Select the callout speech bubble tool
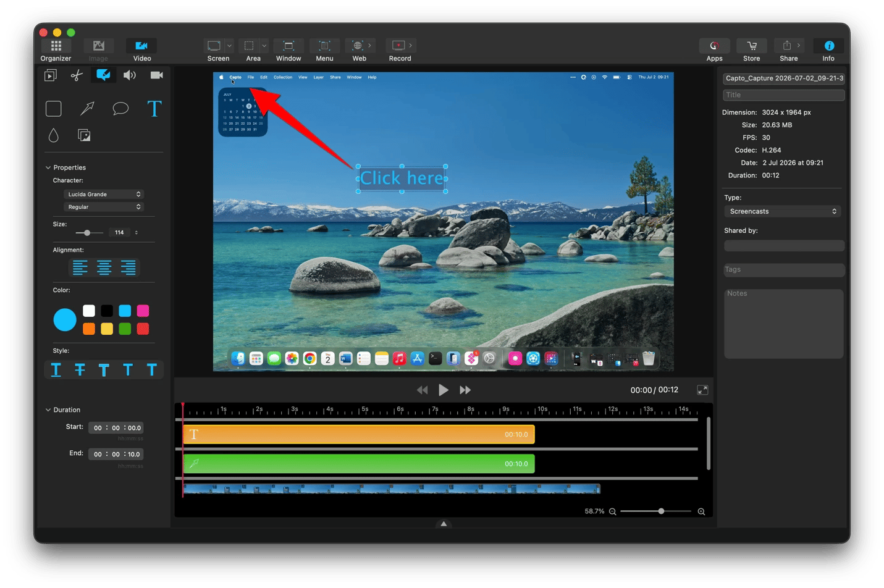The image size is (884, 588). pyautogui.click(x=120, y=109)
